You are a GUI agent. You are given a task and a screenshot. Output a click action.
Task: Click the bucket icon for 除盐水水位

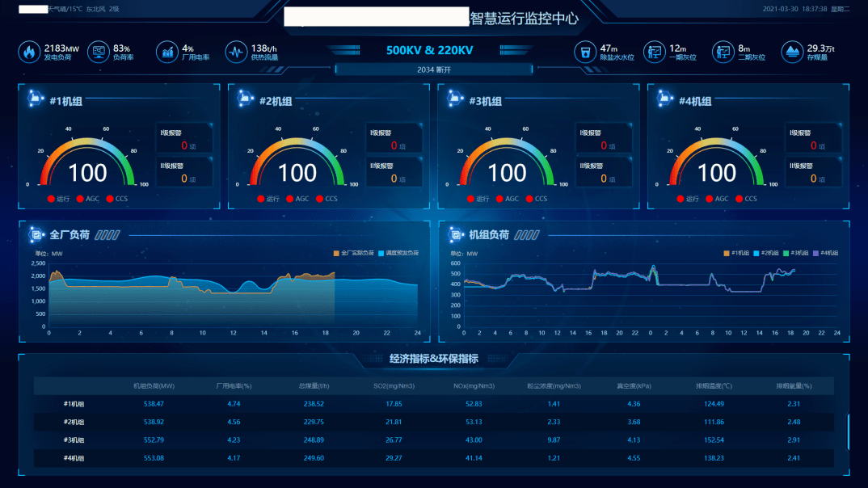[584, 53]
